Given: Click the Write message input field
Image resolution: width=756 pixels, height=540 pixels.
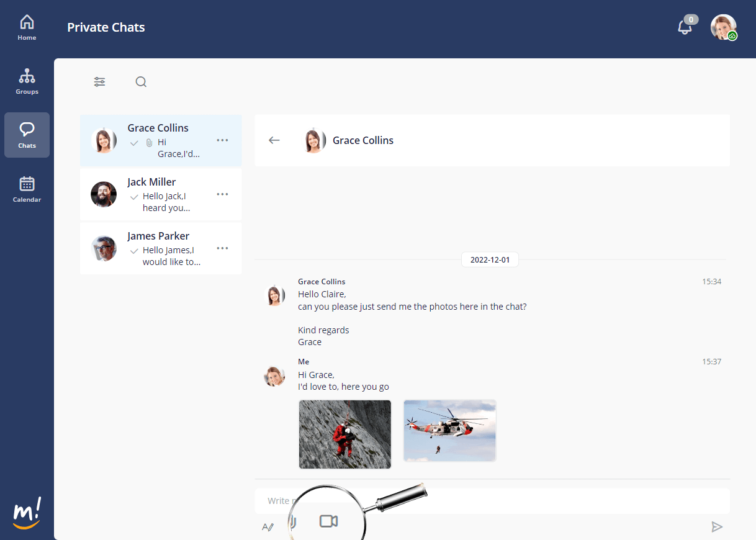Looking at the screenshot, I should (492, 501).
